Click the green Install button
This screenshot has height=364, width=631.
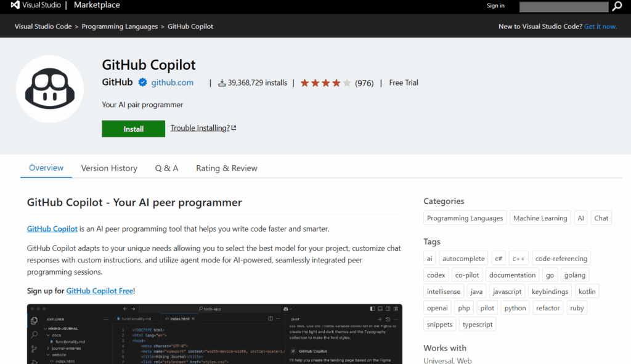(133, 129)
